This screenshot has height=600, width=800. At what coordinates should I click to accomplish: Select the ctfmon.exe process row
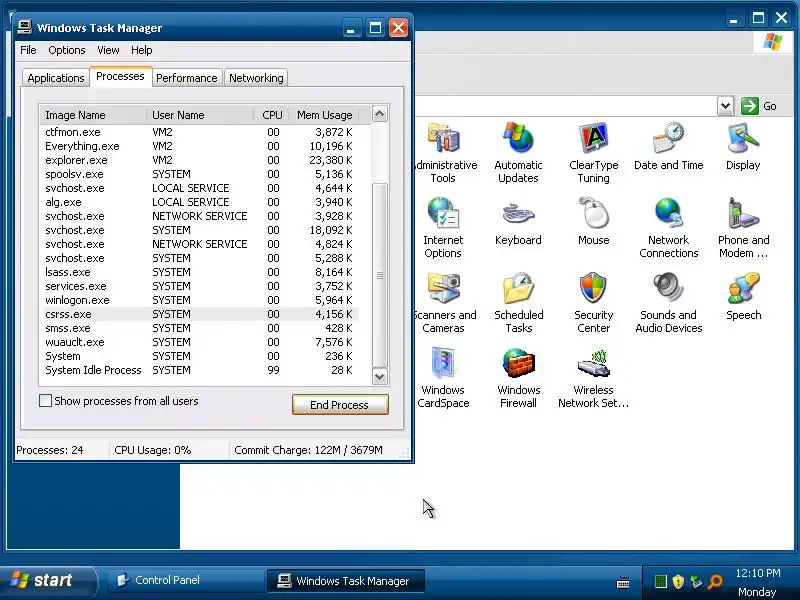click(x=199, y=132)
